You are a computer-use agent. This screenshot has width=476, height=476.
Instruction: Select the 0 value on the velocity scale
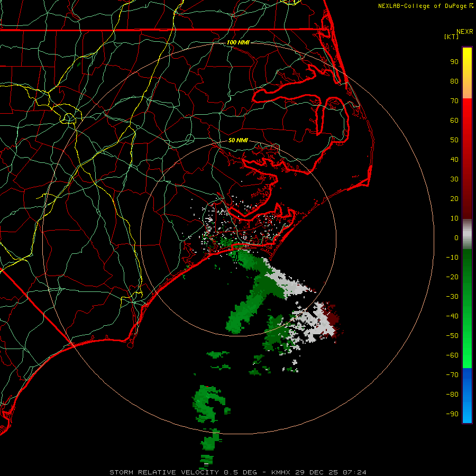pyautogui.click(x=456, y=238)
